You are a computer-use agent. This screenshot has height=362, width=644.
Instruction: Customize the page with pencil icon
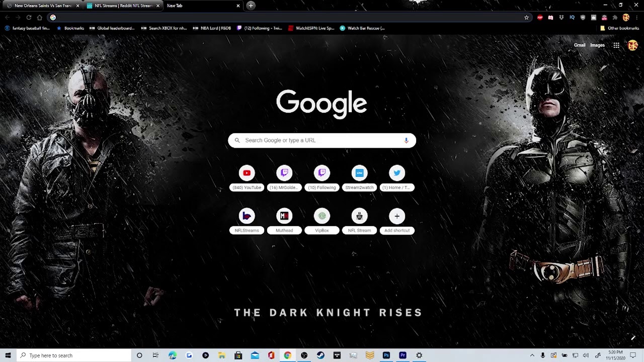[x=633, y=338]
